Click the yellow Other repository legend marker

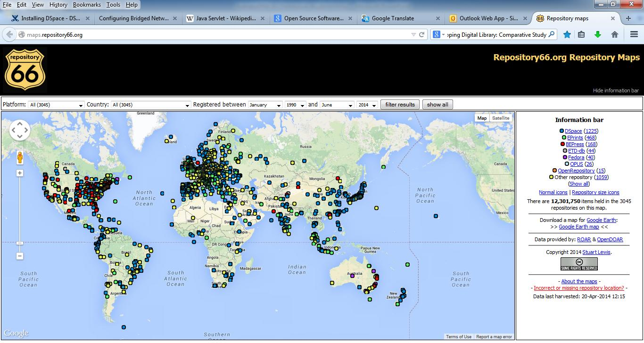552,177
